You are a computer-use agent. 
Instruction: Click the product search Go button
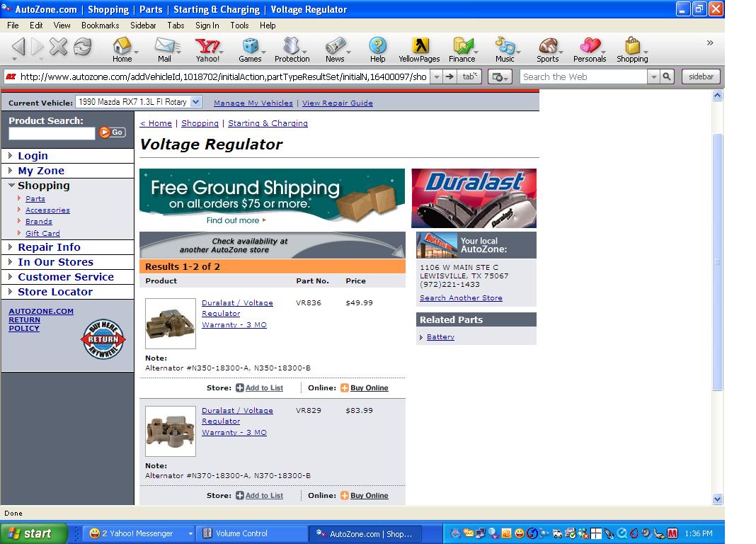[x=112, y=132]
